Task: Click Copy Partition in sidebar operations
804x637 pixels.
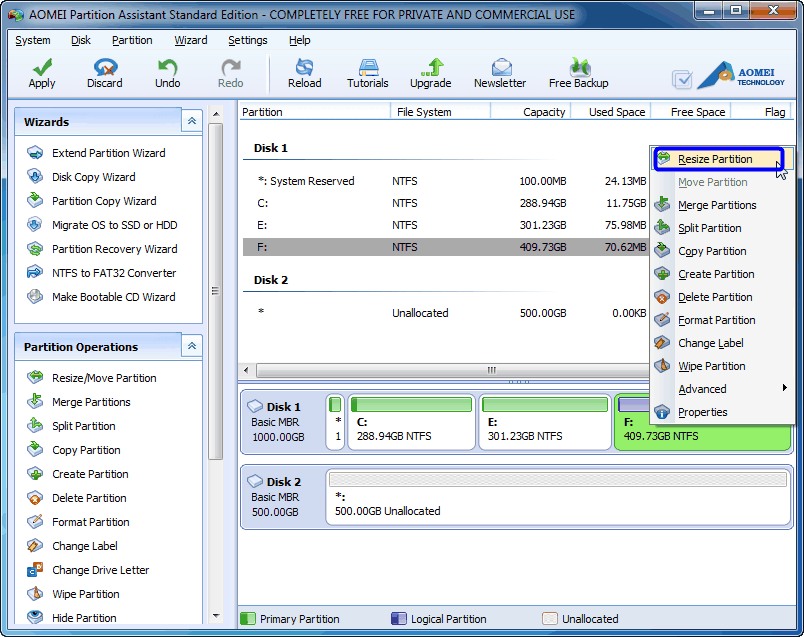Action: pyautogui.click(x=86, y=450)
